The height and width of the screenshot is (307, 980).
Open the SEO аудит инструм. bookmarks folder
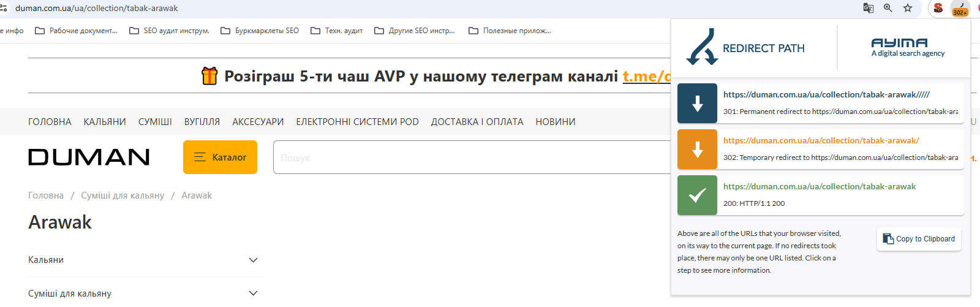[x=170, y=31]
